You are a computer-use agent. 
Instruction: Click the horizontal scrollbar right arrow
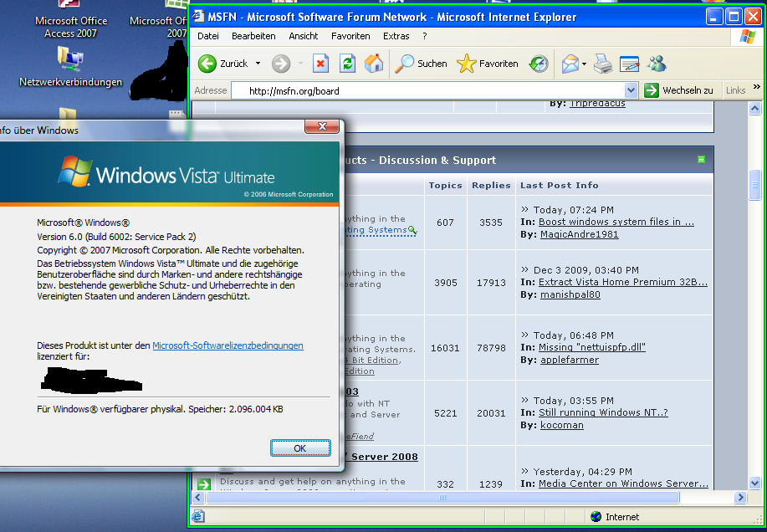coord(740,498)
